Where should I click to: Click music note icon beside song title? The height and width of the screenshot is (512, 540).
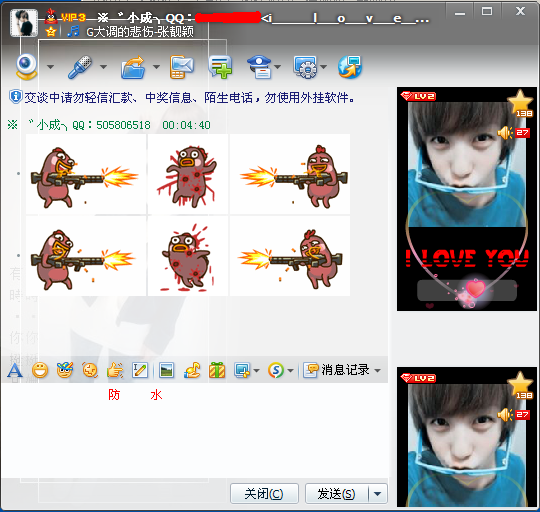click(x=73, y=31)
